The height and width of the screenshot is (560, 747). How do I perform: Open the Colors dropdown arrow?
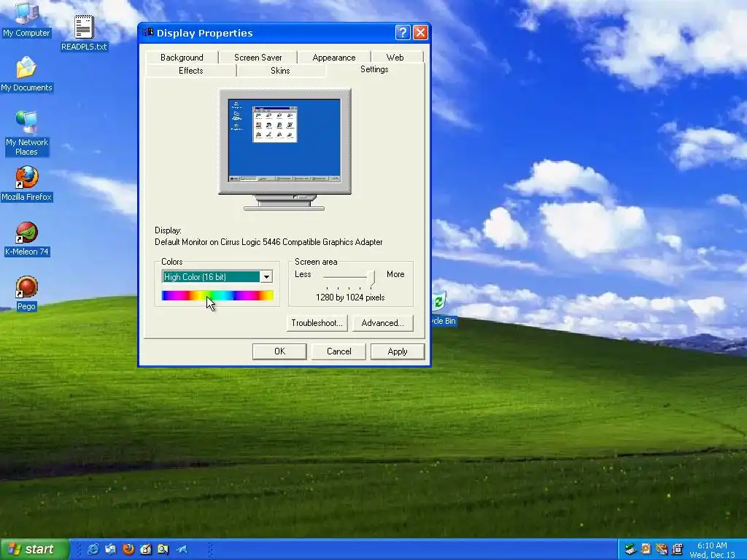266,276
